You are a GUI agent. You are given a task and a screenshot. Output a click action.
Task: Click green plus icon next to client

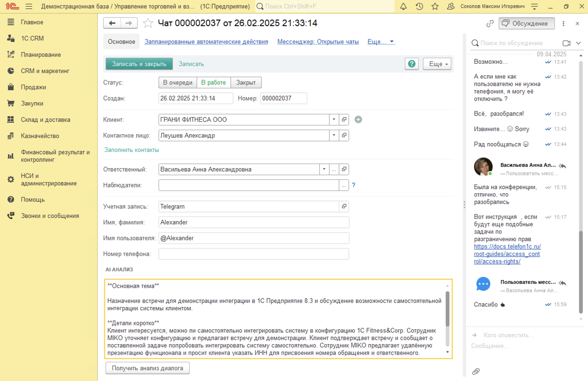358,119
